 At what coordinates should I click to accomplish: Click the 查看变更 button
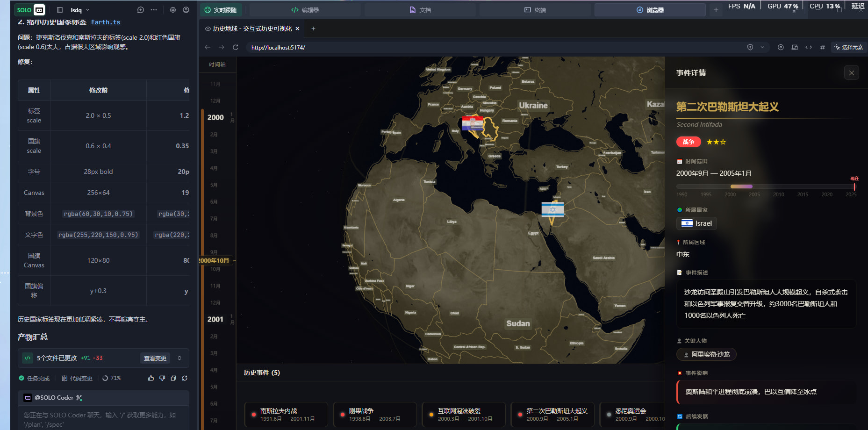[155, 358]
